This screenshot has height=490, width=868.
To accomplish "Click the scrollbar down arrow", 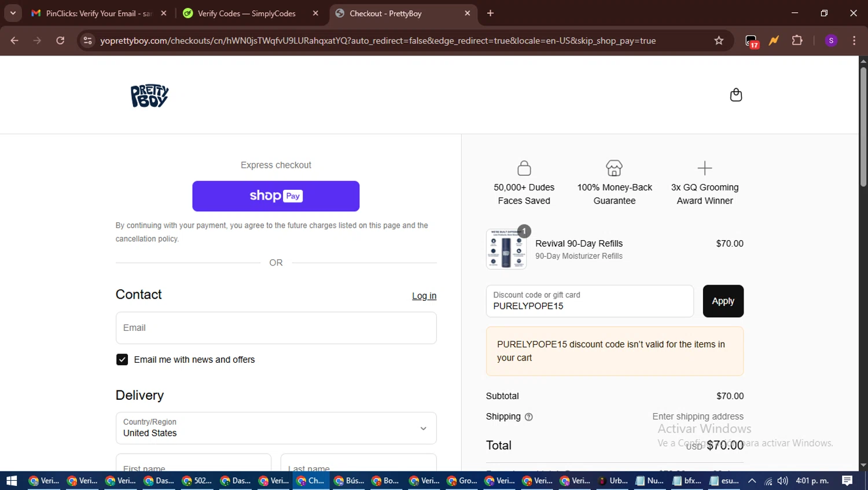I will 863,465.
